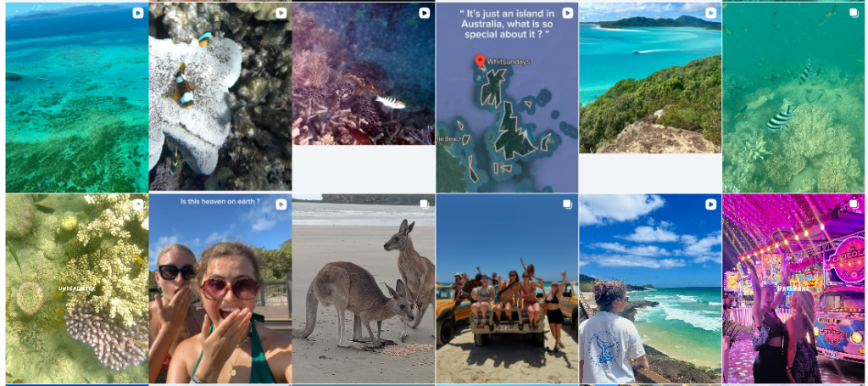Screen dimensions: 868x386
Task: Click carousel icon on neon nightlife post
Action: (854, 204)
